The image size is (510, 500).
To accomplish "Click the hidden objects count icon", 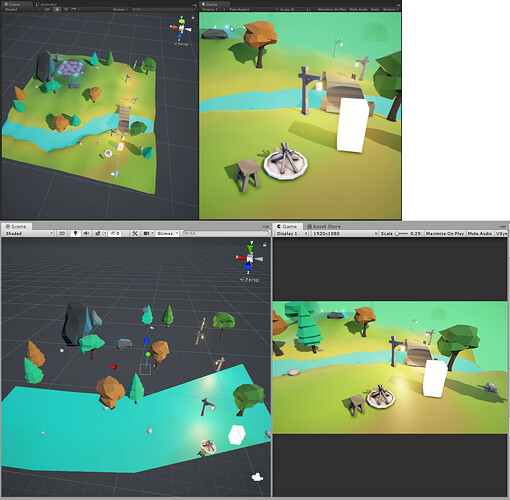I will (x=115, y=233).
